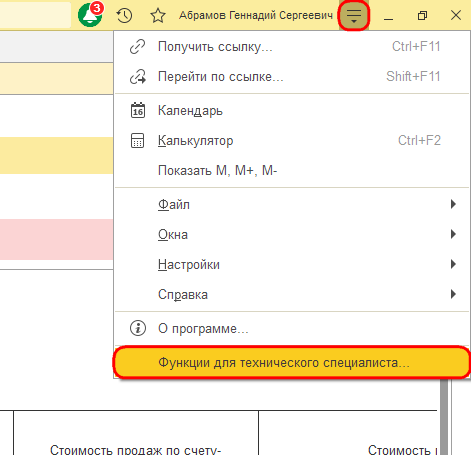
Task: Click the chain link icon beside Получить ссылку
Action: pyautogui.click(x=137, y=47)
